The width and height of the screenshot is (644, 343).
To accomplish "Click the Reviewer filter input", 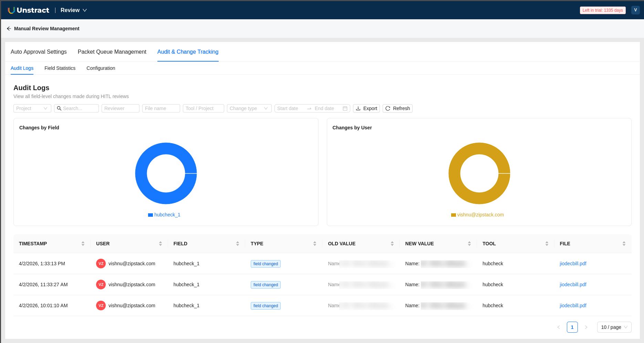I will [x=121, y=108].
